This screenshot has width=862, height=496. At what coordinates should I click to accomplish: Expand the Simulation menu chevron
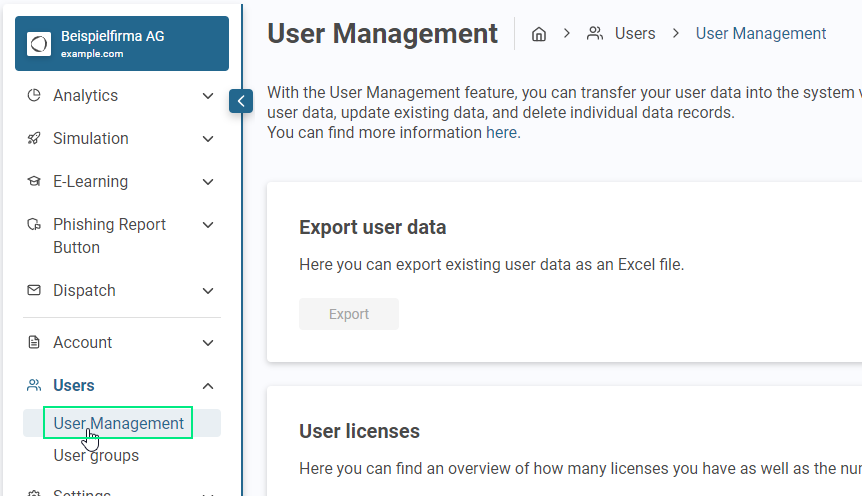tap(208, 139)
